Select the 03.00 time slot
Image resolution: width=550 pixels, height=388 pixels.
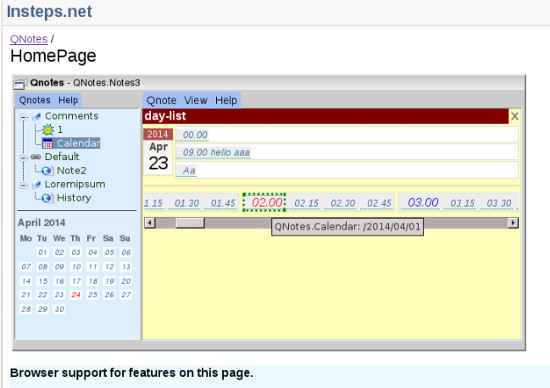pyautogui.click(x=423, y=202)
